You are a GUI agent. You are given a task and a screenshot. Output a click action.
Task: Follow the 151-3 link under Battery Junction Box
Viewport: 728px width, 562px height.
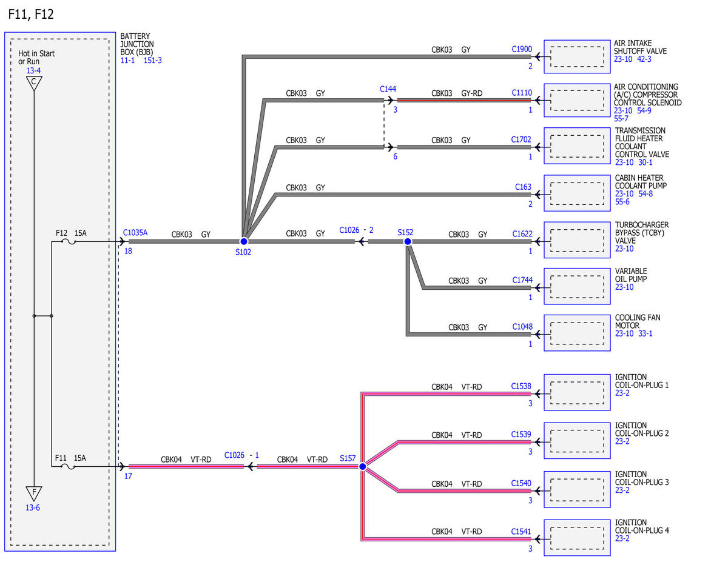[153, 61]
